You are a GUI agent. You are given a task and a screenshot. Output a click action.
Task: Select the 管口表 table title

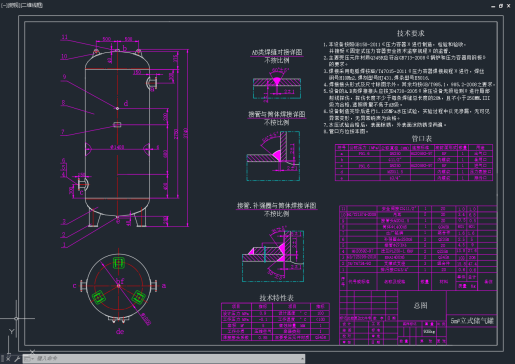pyautogui.click(x=422, y=138)
